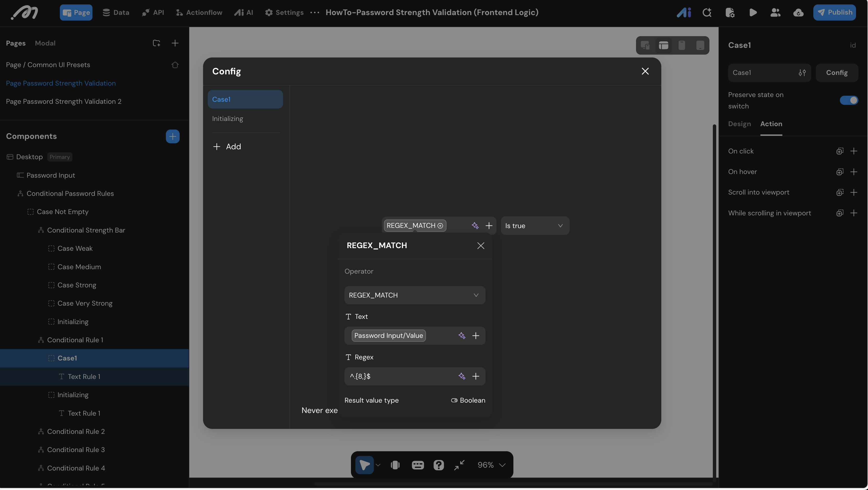868x490 pixels.
Task: Select Initializing in the Config case list
Action: point(245,118)
